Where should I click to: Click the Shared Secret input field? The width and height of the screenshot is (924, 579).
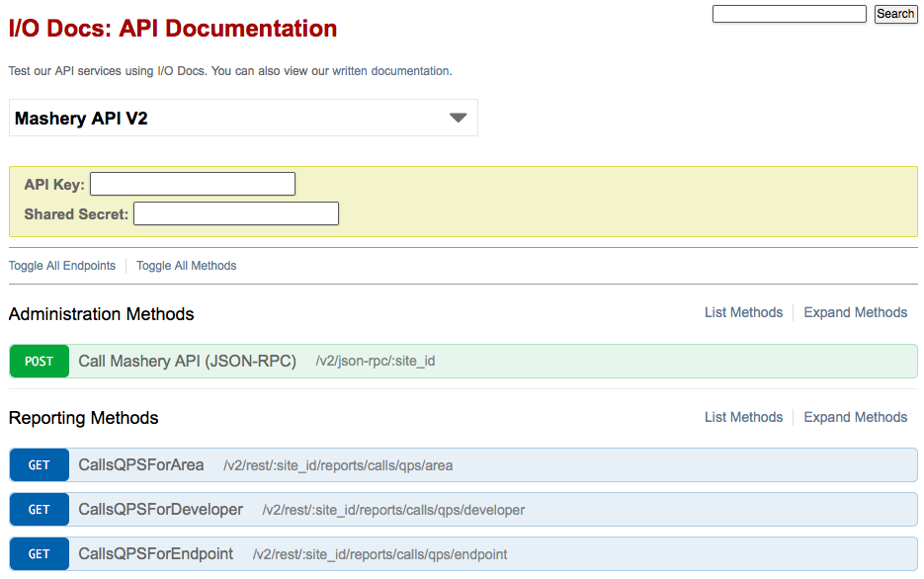coord(236,213)
